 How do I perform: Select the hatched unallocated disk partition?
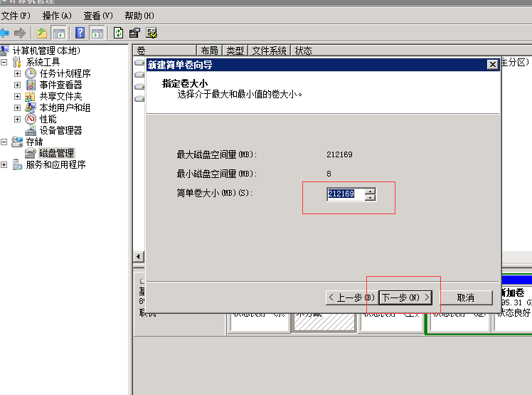[324, 322]
